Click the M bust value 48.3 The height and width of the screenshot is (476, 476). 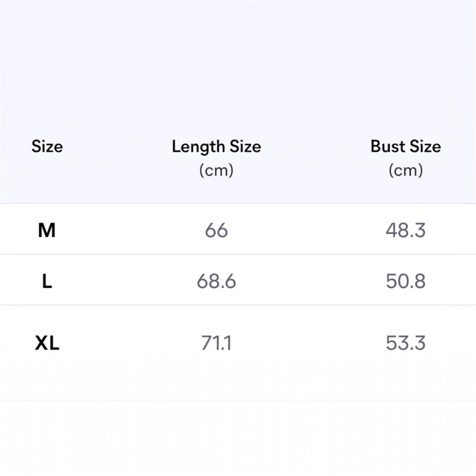point(406,230)
